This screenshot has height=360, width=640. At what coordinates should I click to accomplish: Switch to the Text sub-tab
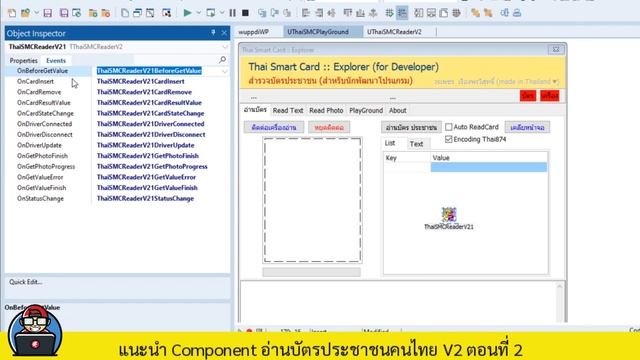pos(416,144)
